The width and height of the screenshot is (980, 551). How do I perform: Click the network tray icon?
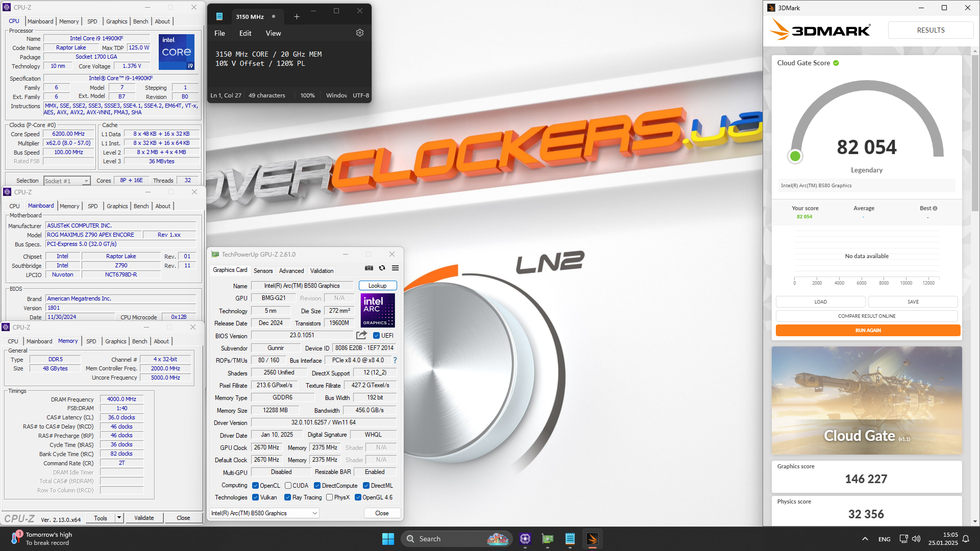(x=903, y=539)
